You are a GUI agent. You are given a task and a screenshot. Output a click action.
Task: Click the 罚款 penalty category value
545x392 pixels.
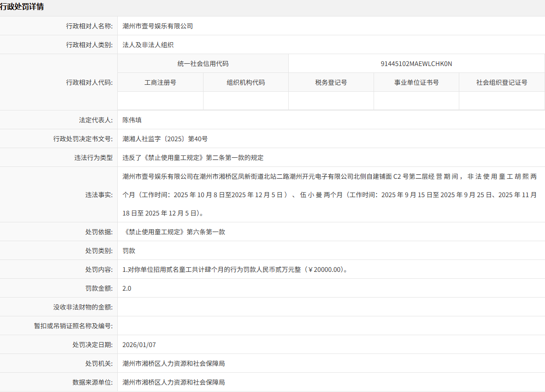[128, 250]
